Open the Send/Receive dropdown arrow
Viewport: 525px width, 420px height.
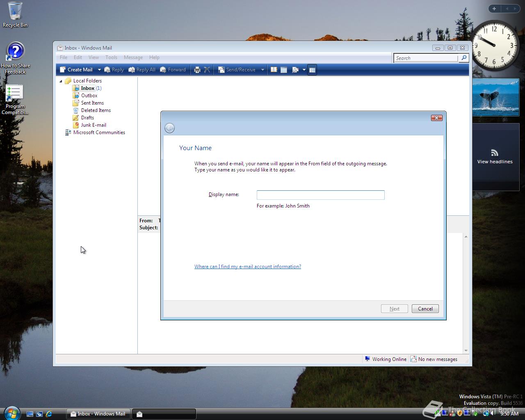[262, 70]
